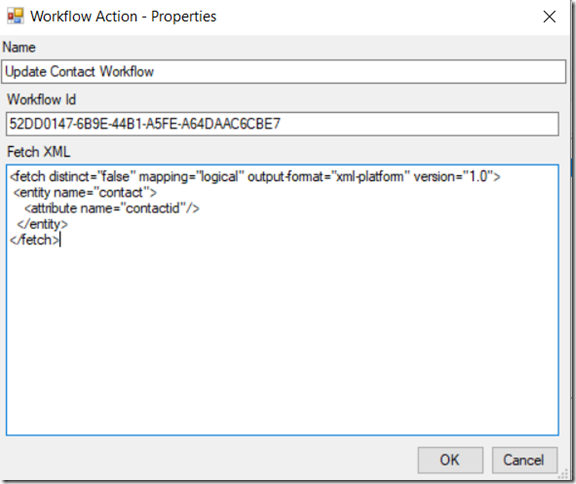Click the Fetch XML label
The width and height of the screenshot is (576, 484).
[x=39, y=152]
